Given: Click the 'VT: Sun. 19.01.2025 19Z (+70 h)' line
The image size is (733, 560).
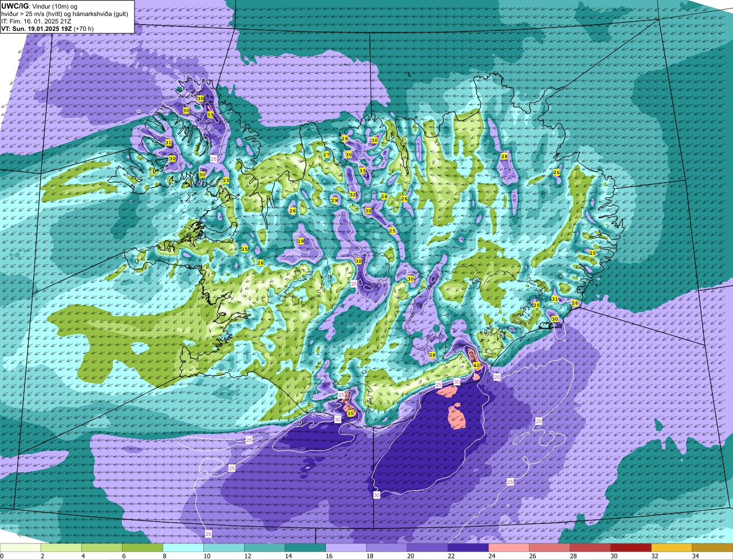Looking at the screenshot, I should click(x=48, y=29).
